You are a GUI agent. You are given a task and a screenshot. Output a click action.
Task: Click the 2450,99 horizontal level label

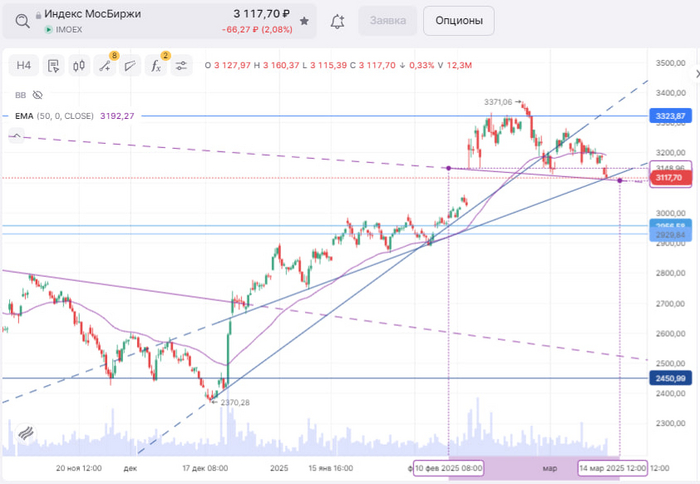tap(669, 378)
